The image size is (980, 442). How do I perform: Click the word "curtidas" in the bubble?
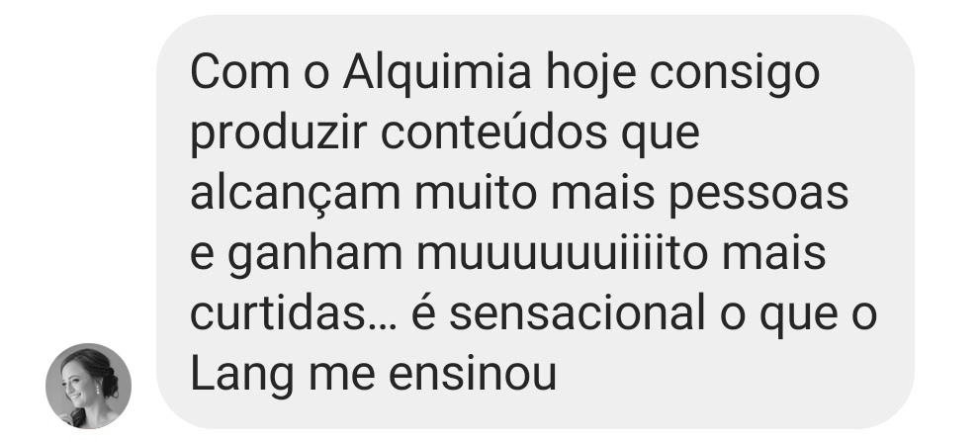(277, 314)
